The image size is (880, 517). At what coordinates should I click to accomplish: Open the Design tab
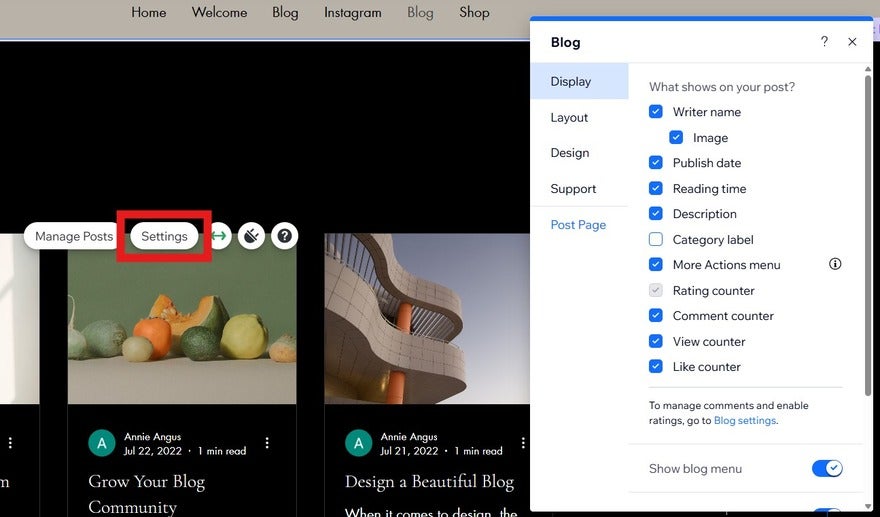569,153
